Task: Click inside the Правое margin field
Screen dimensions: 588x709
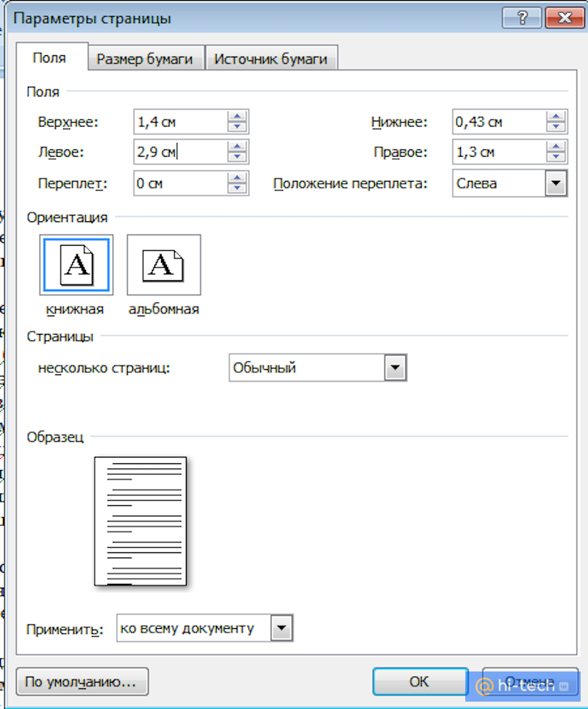Action: pyautogui.click(x=500, y=152)
